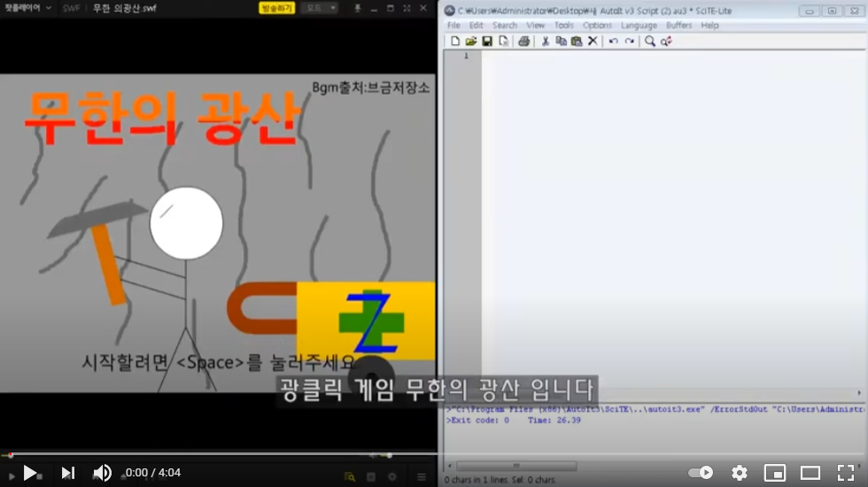Click Save floppy icon in SciTE

[487, 41]
